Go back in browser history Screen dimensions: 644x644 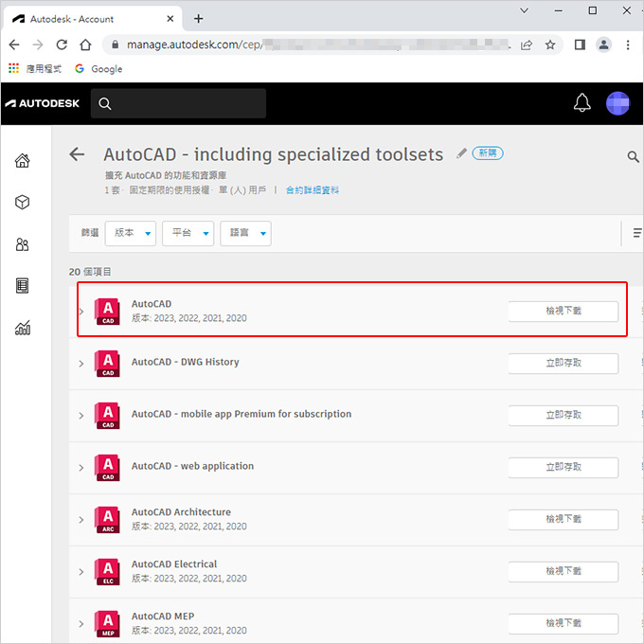click(x=14, y=45)
